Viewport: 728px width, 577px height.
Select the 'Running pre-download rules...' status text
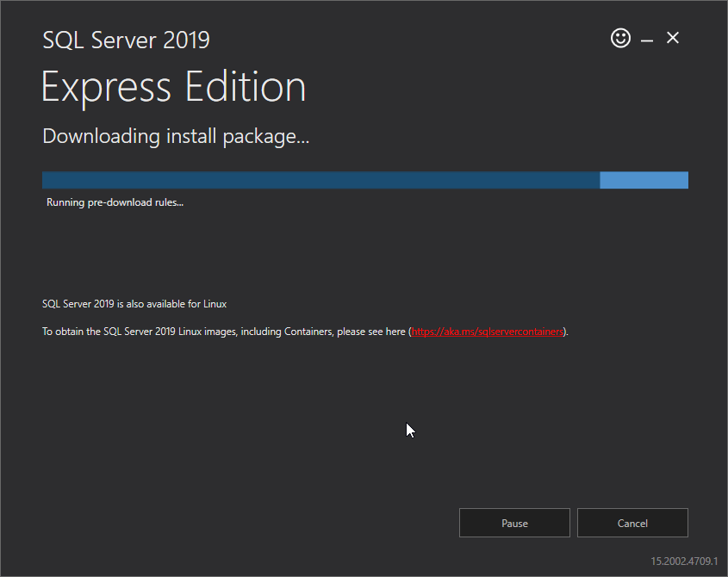click(x=115, y=202)
